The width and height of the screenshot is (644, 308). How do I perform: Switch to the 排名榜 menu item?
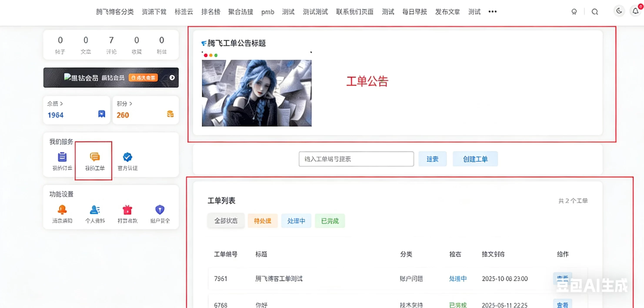coord(211,12)
